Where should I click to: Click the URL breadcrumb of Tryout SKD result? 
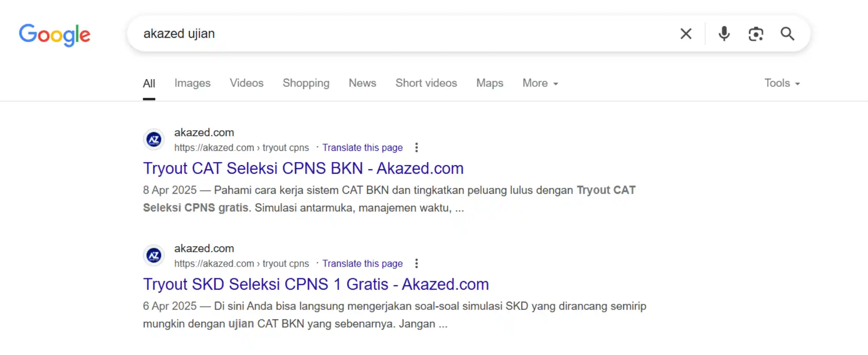coord(241,263)
